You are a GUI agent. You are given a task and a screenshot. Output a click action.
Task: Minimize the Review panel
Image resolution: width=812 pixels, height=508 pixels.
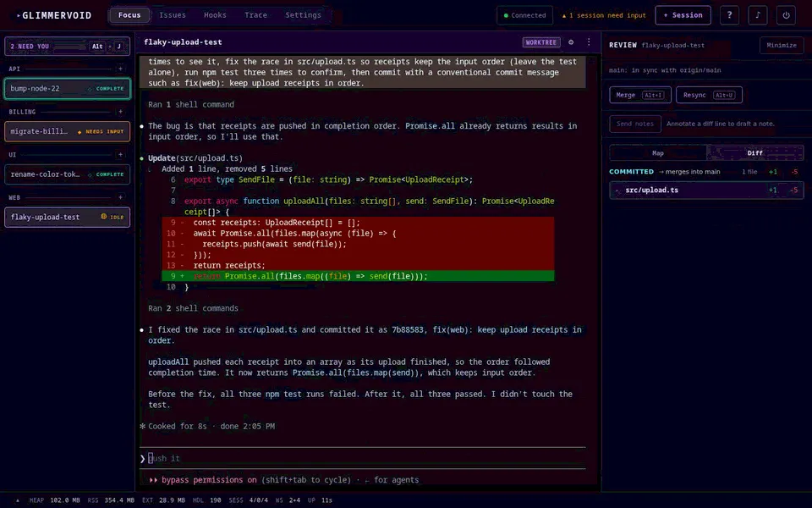coord(782,45)
